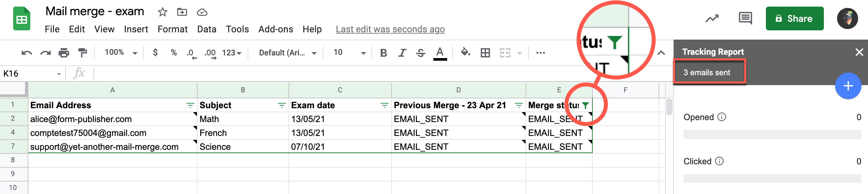
Task: Expand the 100% zoom dropdown
Action: [x=121, y=53]
